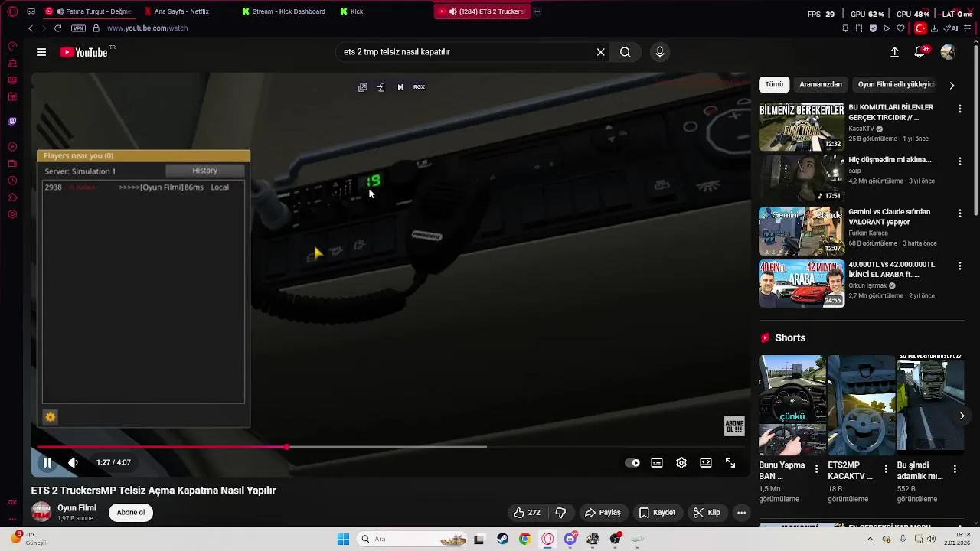
Task: Open the YouTube create upload icon
Action: pos(894,52)
